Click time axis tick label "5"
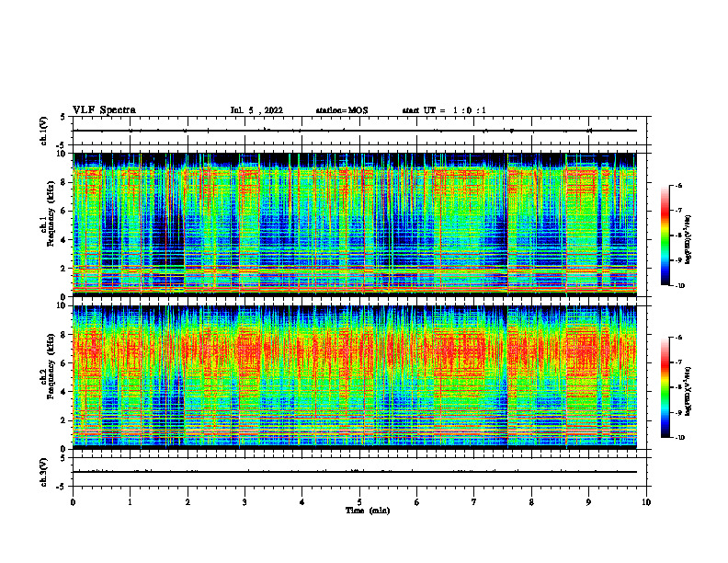Viewport: 728px width, 563px height. pos(359,502)
